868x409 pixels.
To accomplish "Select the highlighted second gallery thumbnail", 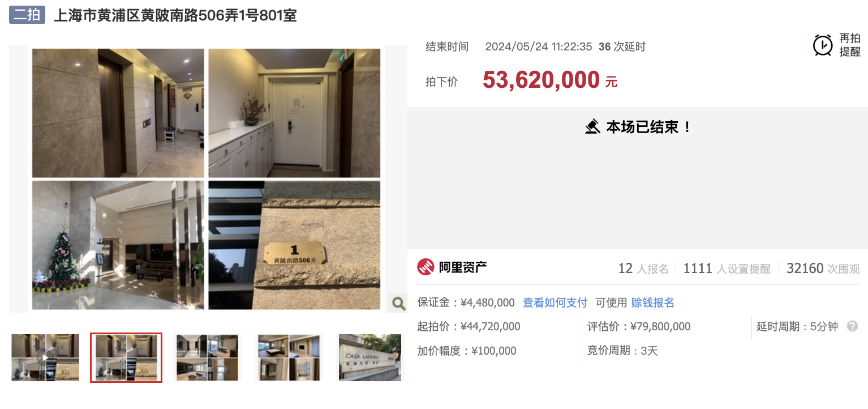I will 126,357.
